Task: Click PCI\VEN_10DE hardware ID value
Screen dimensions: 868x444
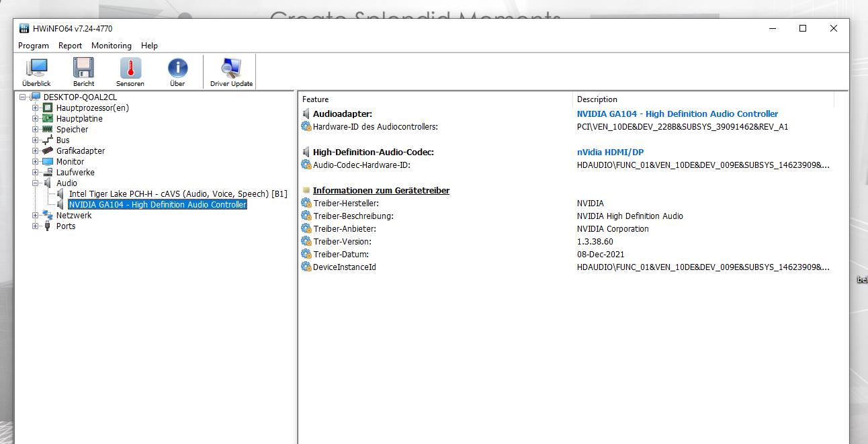Action: 683,126
